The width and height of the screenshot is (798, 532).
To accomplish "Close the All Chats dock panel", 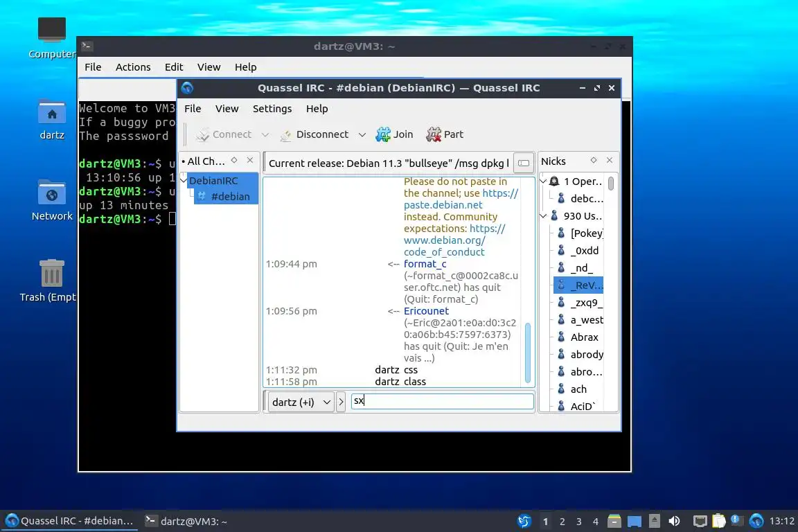I will pyautogui.click(x=250, y=161).
